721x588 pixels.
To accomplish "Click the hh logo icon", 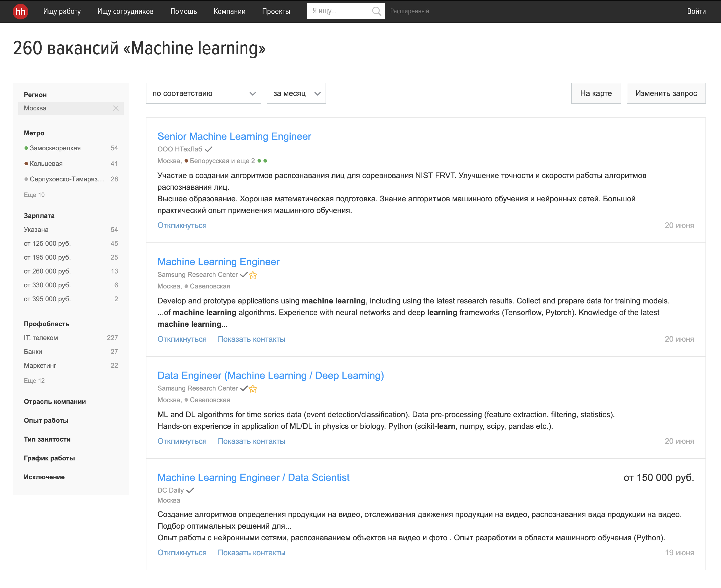I will click(20, 11).
